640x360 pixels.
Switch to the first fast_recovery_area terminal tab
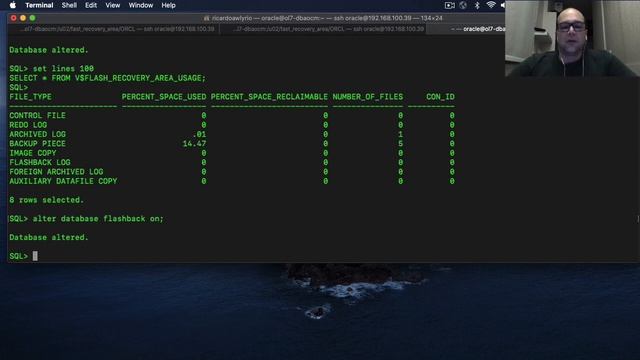point(113,29)
